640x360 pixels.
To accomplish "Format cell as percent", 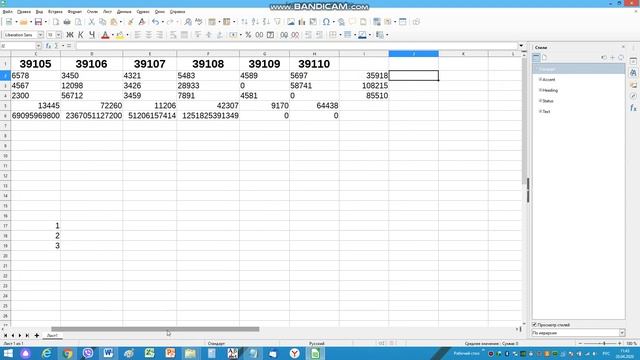I will [248, 35].
